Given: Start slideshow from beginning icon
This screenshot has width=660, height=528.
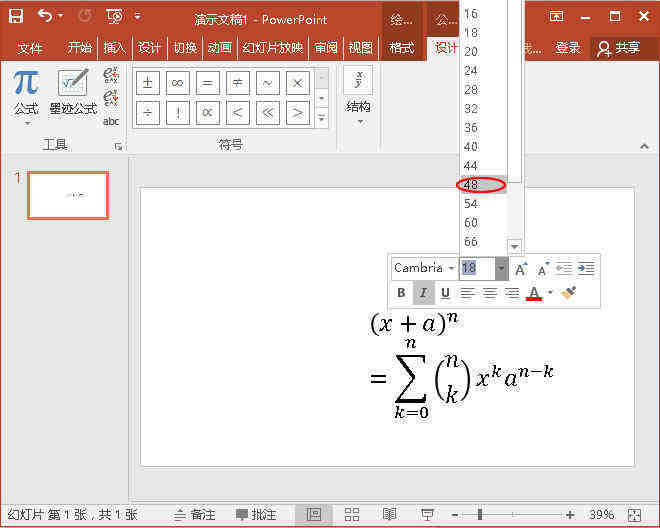Looking at the screenshot, I should pyautogui.click(x=114, y=16).
